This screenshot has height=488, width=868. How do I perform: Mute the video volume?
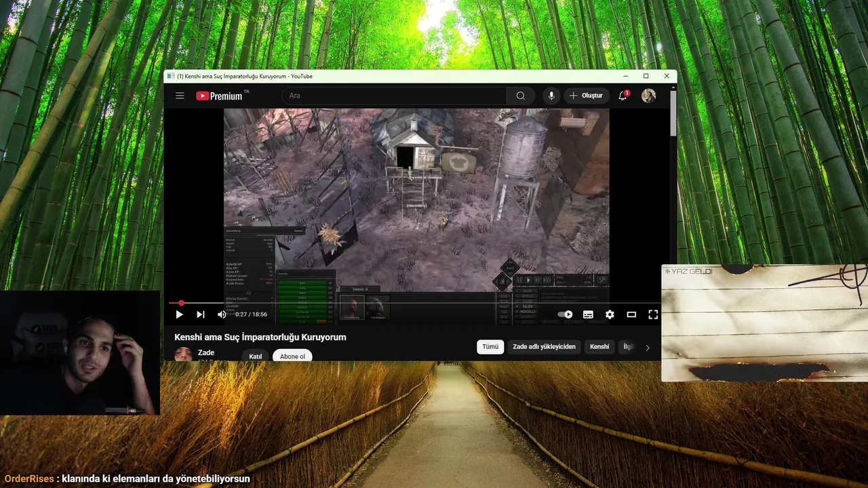pos(222,314)
